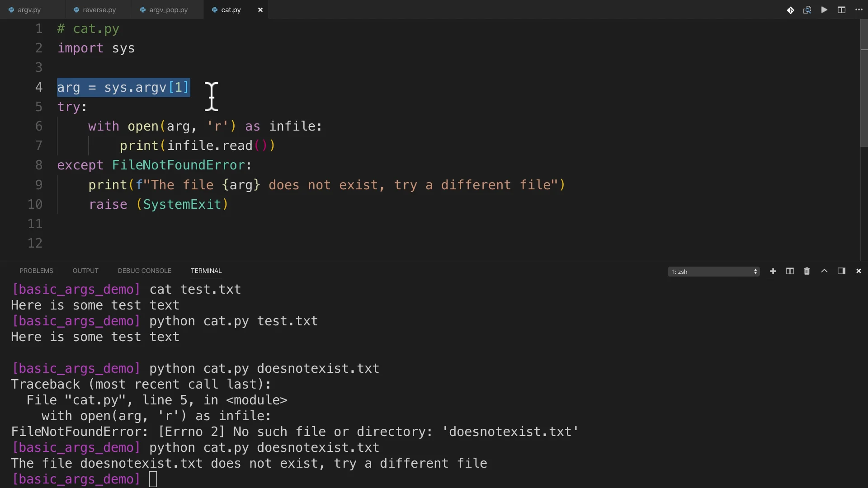
Task: Toggle panel position to the right side
Action: tap(841, 271)
